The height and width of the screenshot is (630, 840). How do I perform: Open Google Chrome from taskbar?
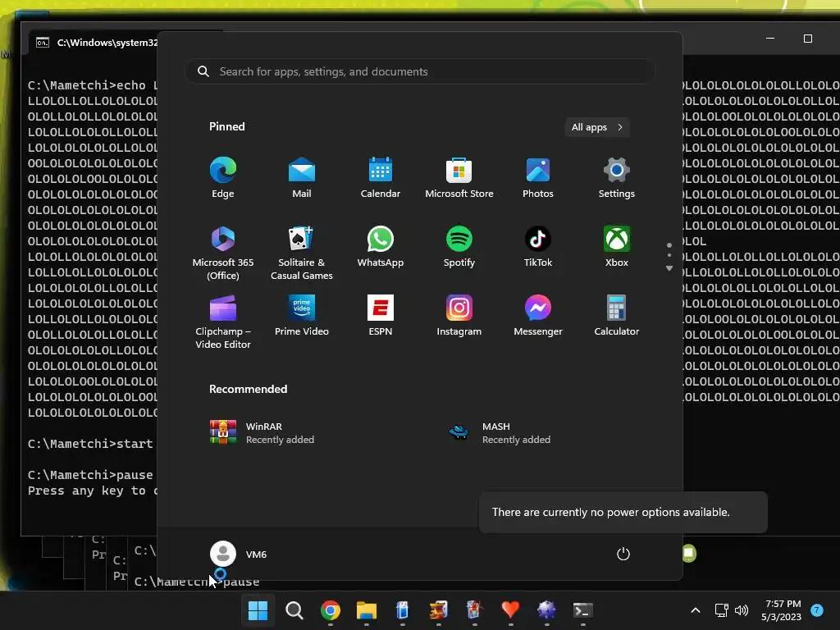331,609
